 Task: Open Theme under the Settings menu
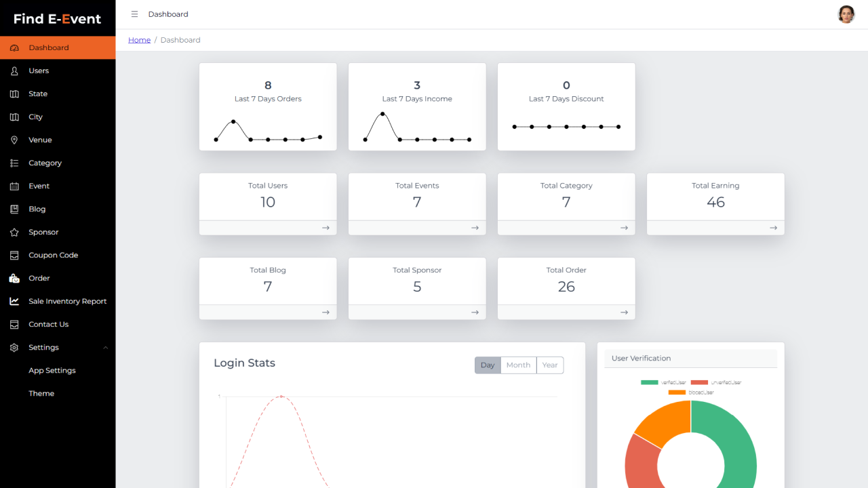tap(41, 393)
